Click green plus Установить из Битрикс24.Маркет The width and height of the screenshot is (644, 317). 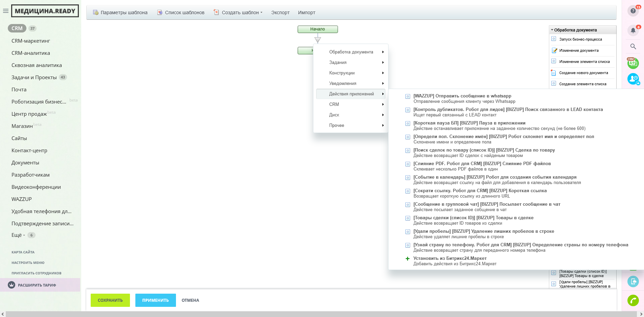408,259
